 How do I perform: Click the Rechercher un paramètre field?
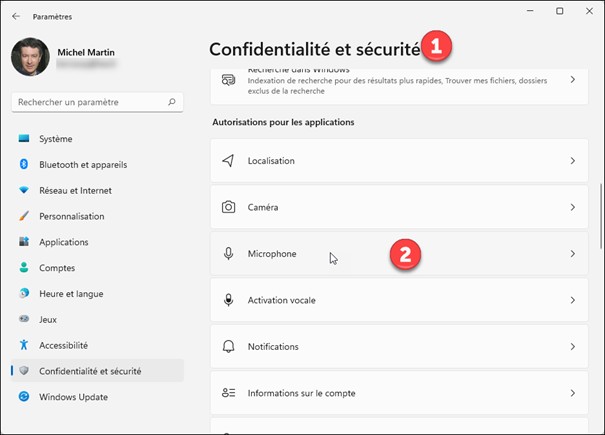88,102
